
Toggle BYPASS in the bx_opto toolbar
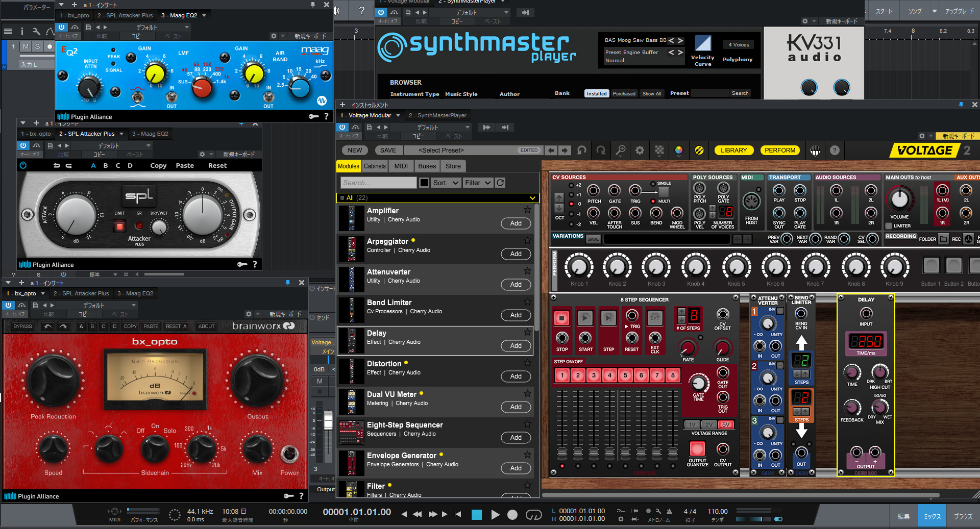[22, 326]
